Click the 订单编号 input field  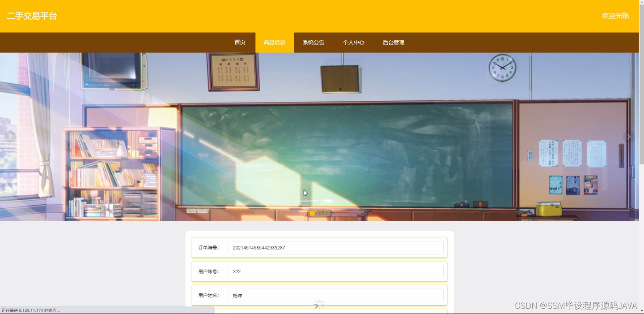pyautogui.click(x=336, y=248)
